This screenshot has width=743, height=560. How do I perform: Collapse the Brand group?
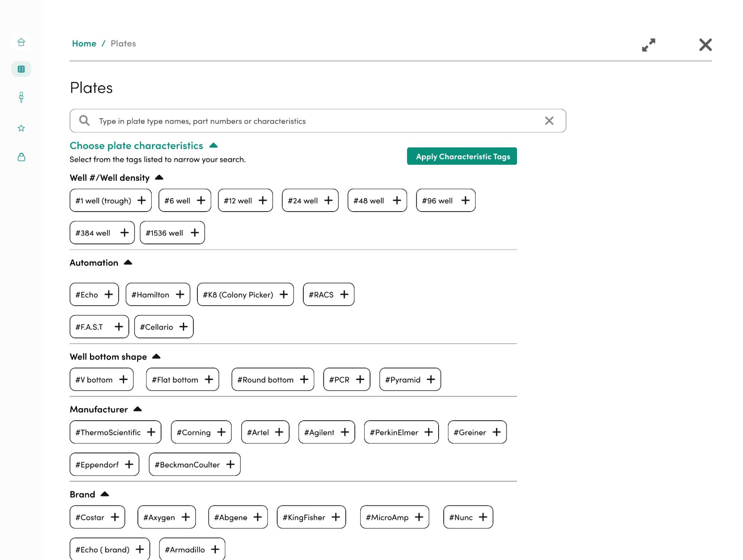tap(105, 494)
